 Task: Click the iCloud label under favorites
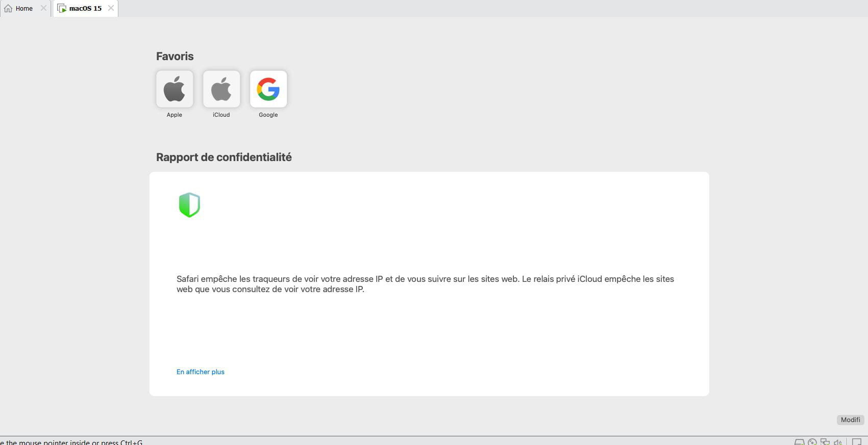(x=221, y=115)
